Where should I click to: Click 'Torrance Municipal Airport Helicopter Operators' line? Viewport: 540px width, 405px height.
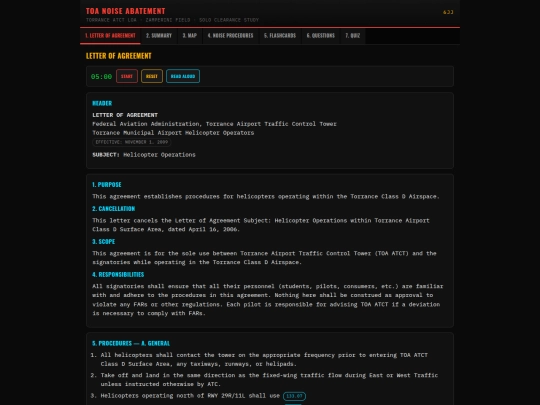[x=173, y=133]
